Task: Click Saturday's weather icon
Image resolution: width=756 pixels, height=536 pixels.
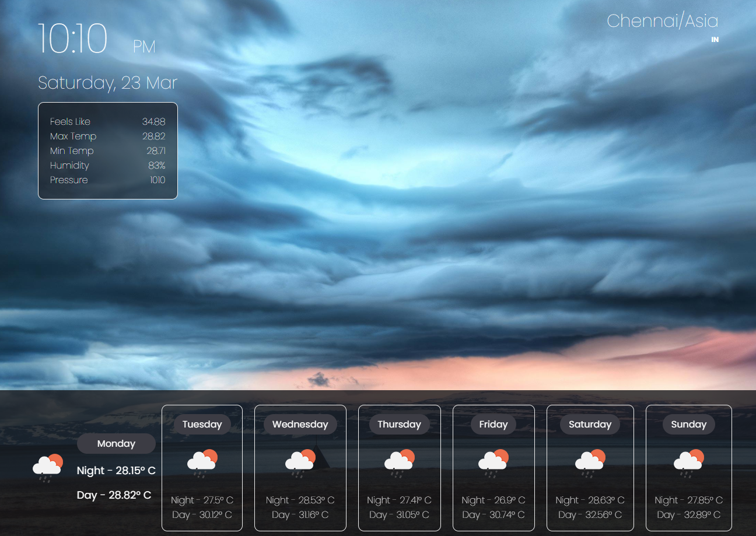Action: pyautogui.click(x=590, y=461)
